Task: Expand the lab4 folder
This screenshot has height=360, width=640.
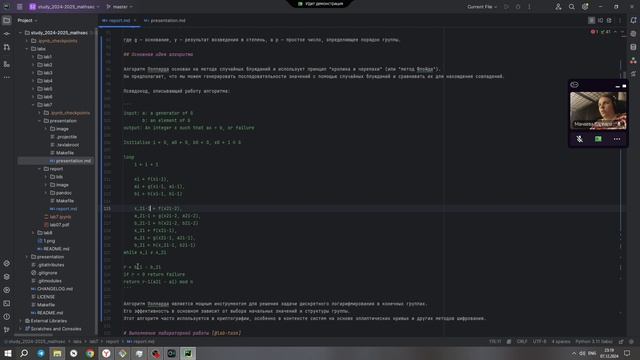Action: (x=33, y=81)
